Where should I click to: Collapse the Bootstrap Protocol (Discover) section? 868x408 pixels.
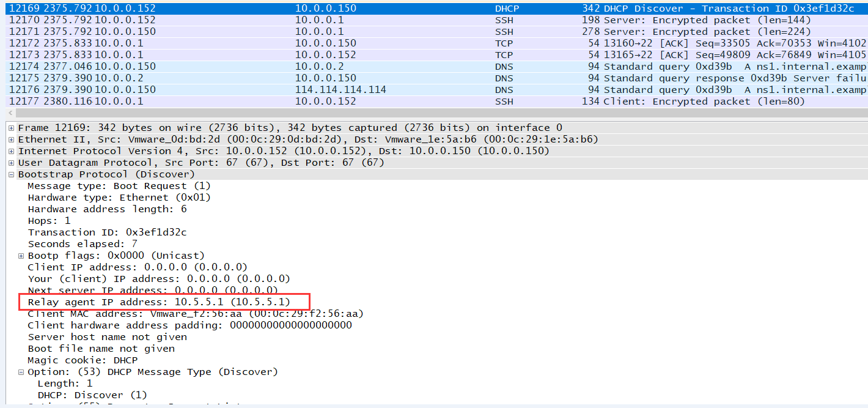[12, 174]
